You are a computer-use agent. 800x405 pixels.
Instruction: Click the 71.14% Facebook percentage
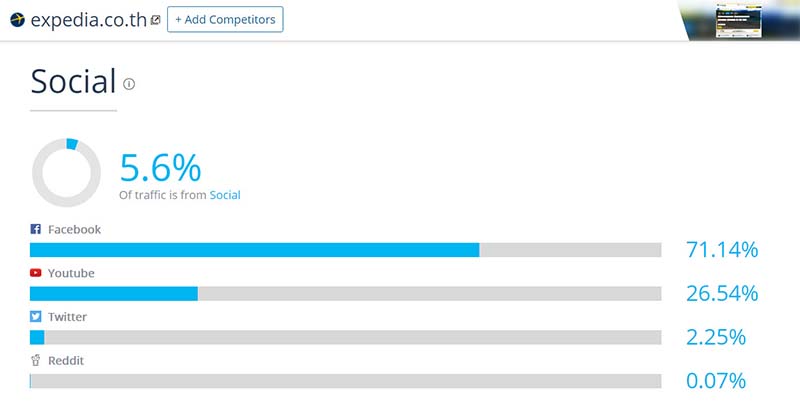pyautogui.click(x=722, y=250)
